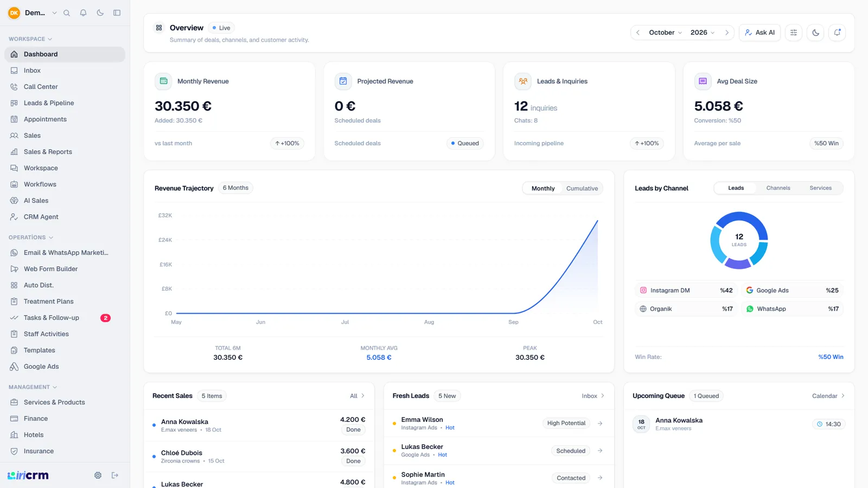Click Ask AI button
The height and width of the screenshot is (488, 868).
(x=759, y=33)
